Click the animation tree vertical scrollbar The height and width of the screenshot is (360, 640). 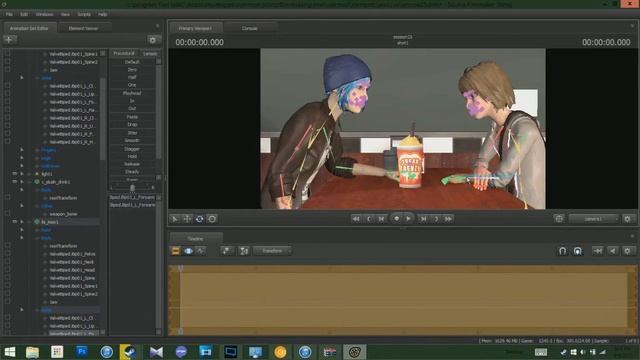(103, 118)
